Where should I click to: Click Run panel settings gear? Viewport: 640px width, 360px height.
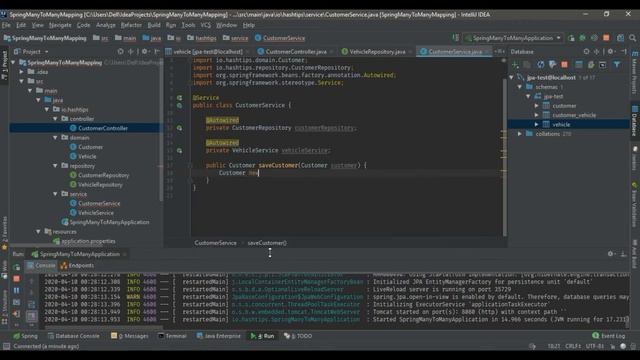tap(611, 253)
